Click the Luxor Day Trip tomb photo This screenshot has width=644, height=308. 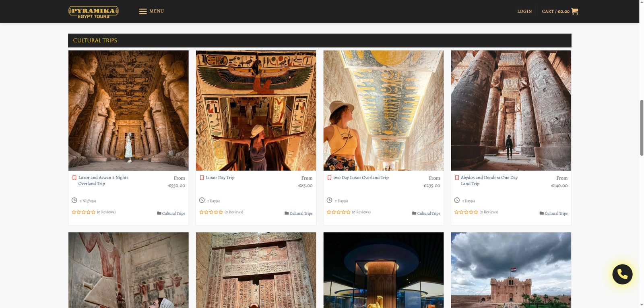pyautogui.click(x=256, y=110)
